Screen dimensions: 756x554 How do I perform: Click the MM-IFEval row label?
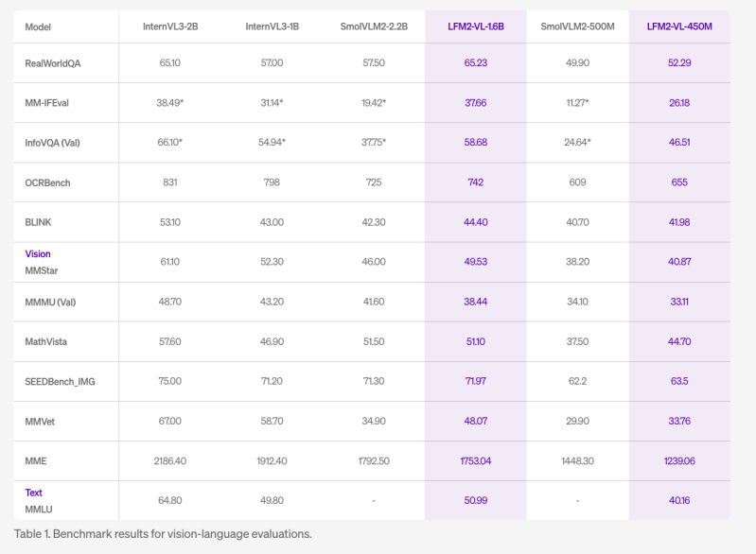pos(50,102)
